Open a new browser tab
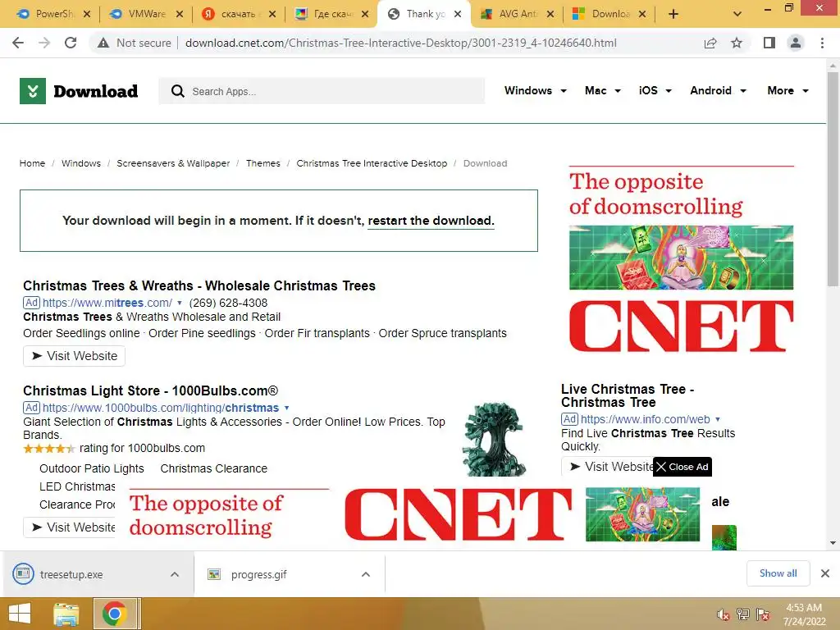The height and width of the screenshot is (630, 840). [x=673, y=15]
